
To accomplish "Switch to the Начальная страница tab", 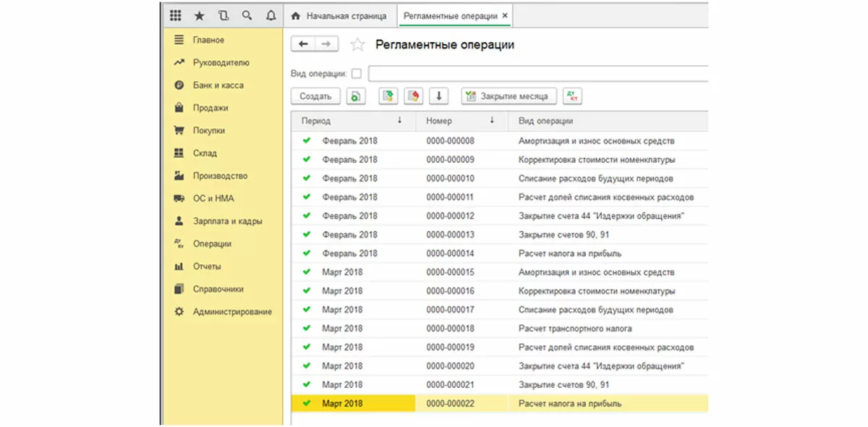I will [x=339, y=15].
